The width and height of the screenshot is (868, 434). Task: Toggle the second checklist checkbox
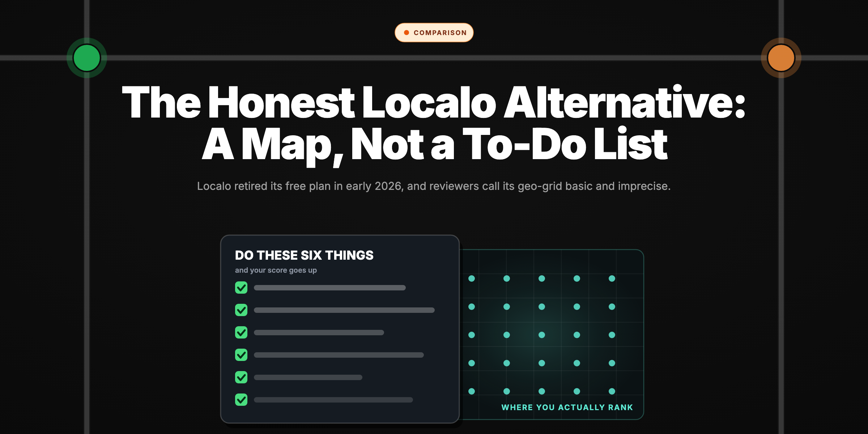tap(241, 310)
